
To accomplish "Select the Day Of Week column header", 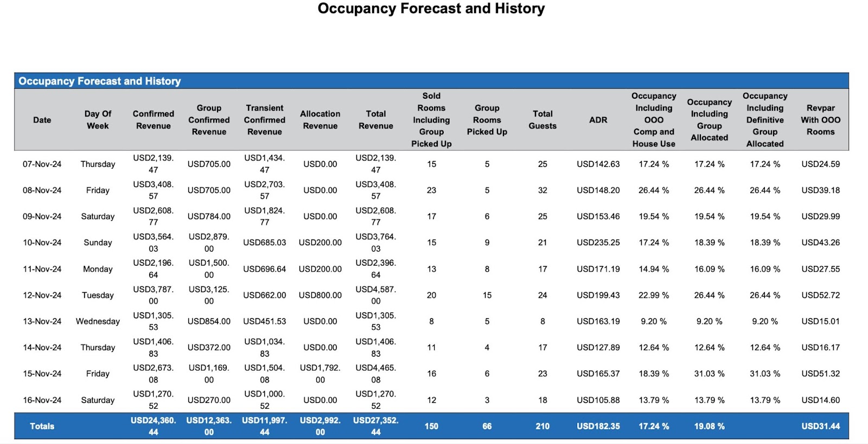I will click(x=98, y=120).
